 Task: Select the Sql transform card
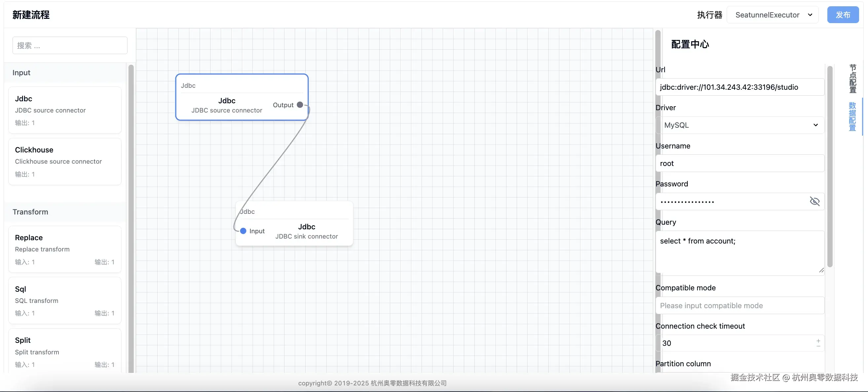click(65, 300)
